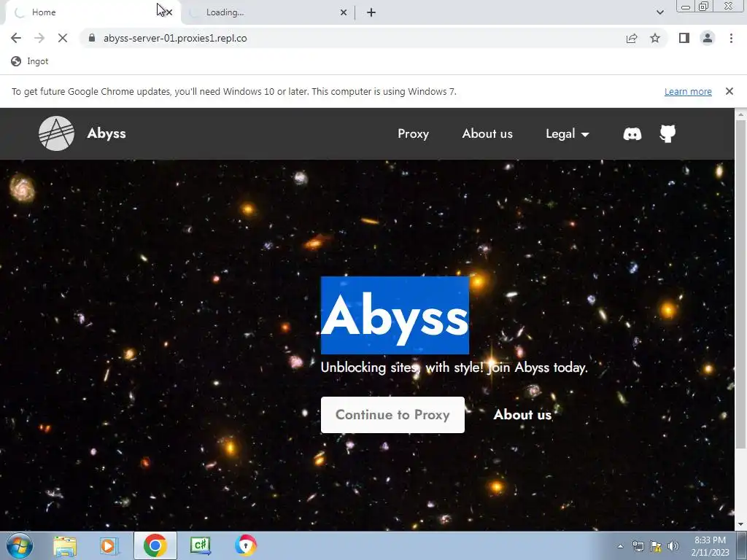The width and height of the screenshot is (747, 560).
Task: Launch Windows Media Player from taskbar
Action: click(109, 545)
